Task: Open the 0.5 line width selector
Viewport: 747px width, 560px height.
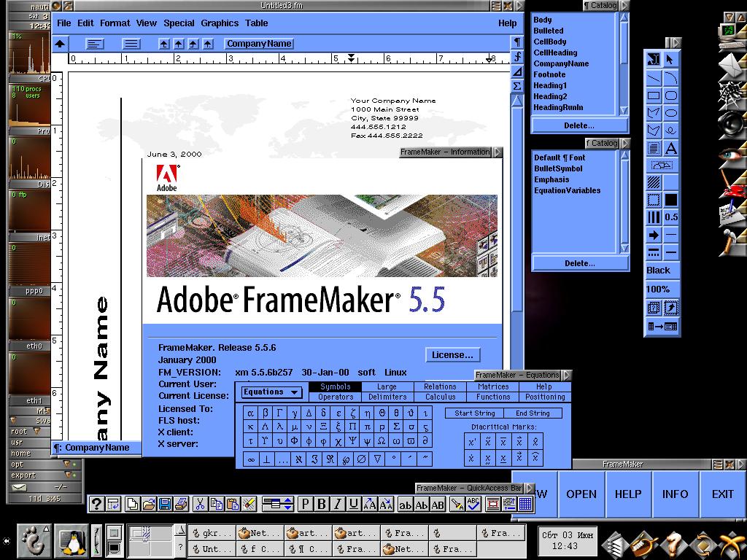Action: [671, 217]
